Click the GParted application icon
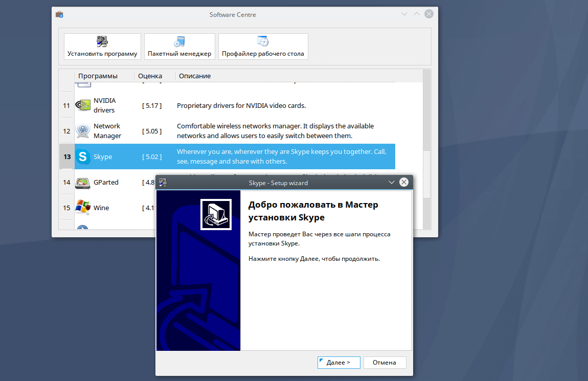 82,183
